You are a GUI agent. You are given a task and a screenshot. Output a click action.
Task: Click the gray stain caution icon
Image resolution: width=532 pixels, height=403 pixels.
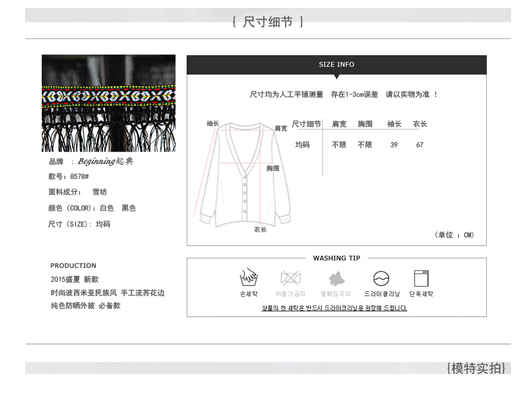point(336,279)
